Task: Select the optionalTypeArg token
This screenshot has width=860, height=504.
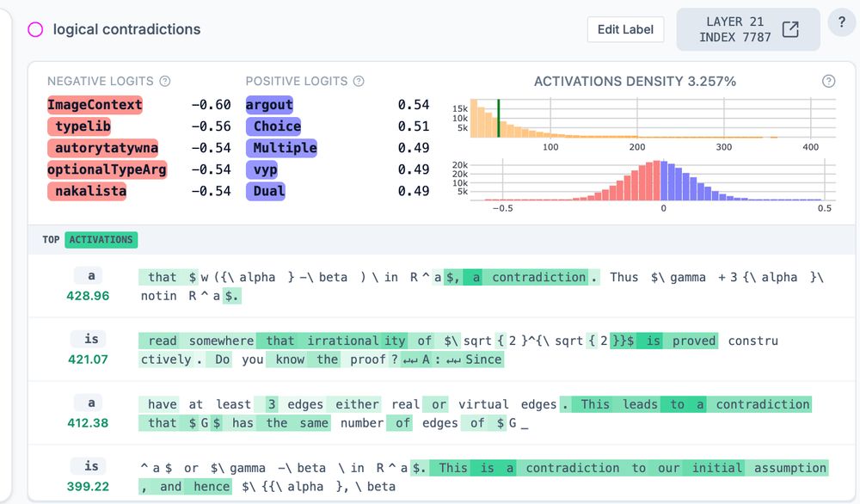Action: coord(107,169)
